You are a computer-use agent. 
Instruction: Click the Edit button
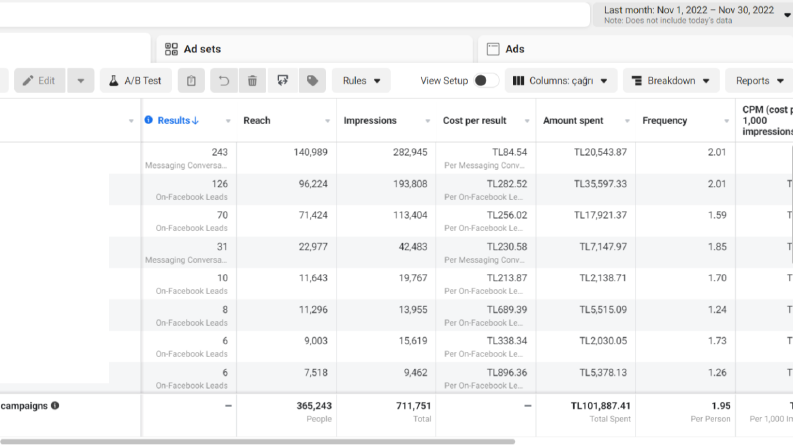(x=39, y=80)
